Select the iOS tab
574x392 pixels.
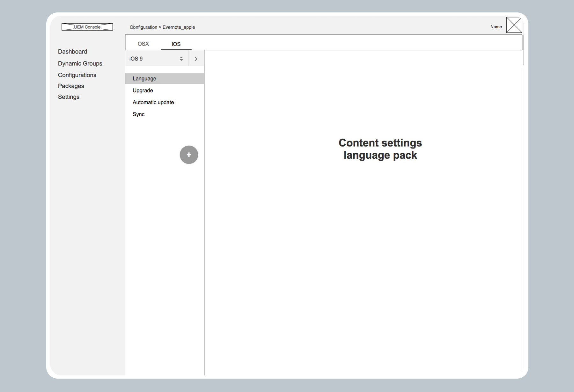coord(176,44)
